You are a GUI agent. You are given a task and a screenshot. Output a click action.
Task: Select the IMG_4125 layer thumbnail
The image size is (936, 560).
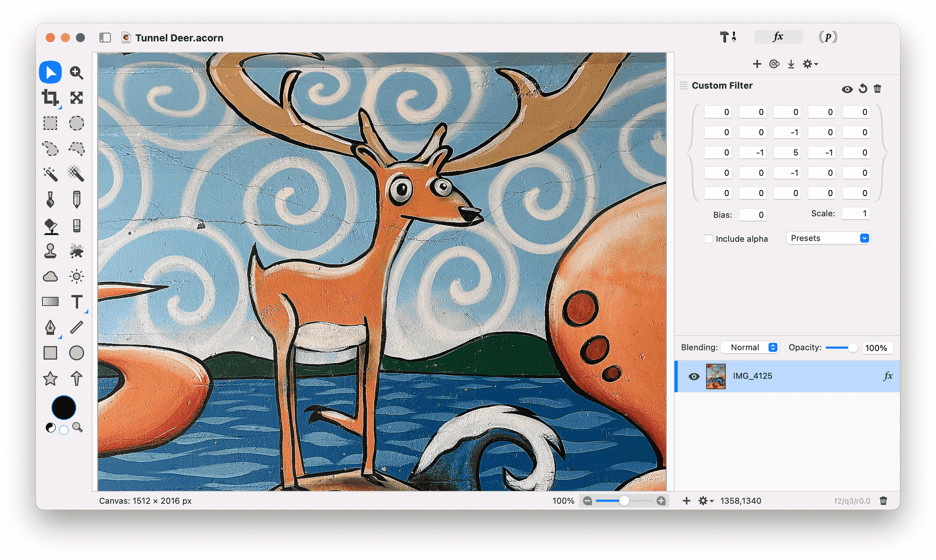[716, 377]
